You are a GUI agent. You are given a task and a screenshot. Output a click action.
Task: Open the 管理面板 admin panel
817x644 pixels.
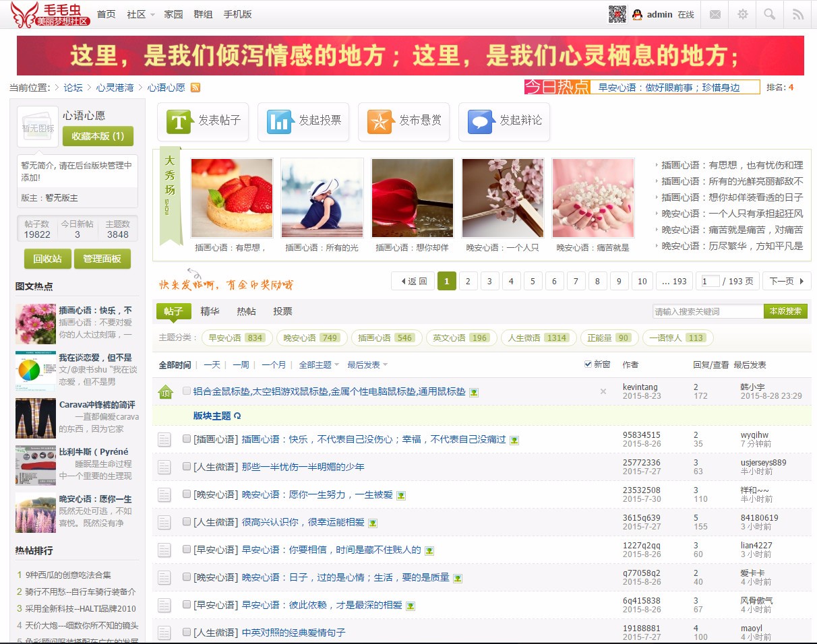102,259
